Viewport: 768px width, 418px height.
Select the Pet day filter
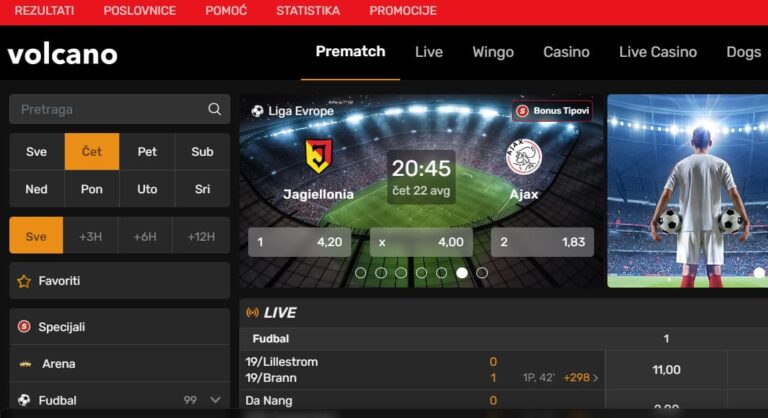click(x=147, y=152)
